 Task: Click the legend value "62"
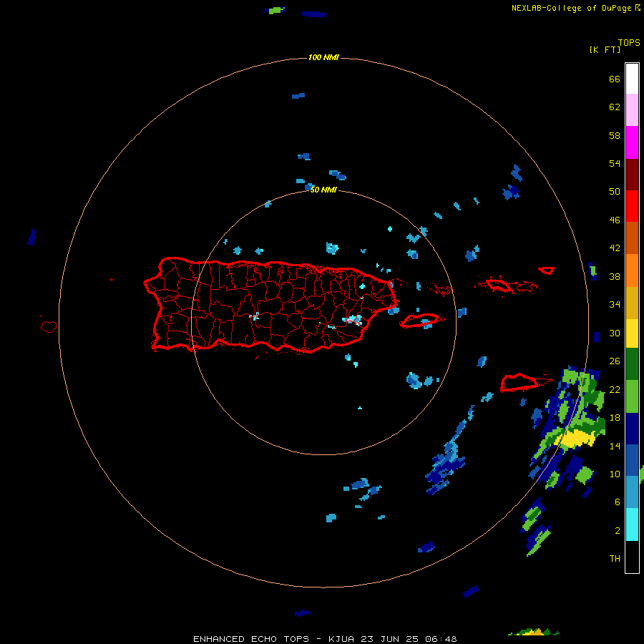615,107
